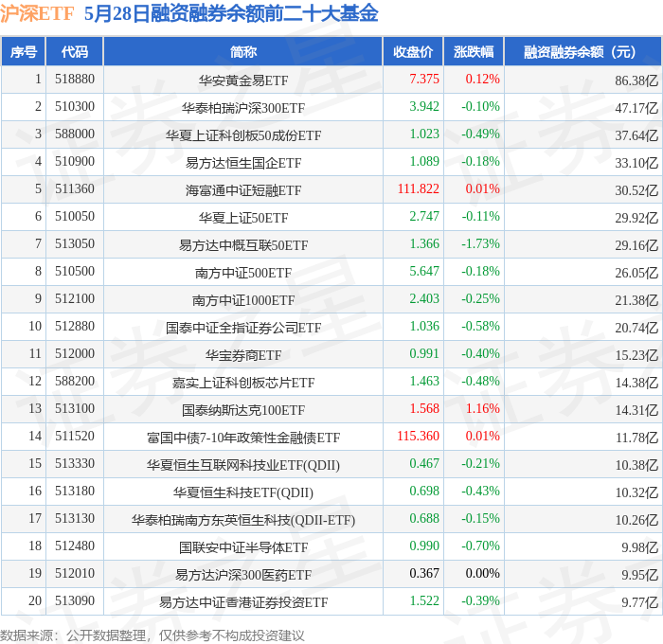Image resolution: width=663 pixels, height=644 pixels.
Task: Click the closing price 111.822
Action: pos(419,189)
